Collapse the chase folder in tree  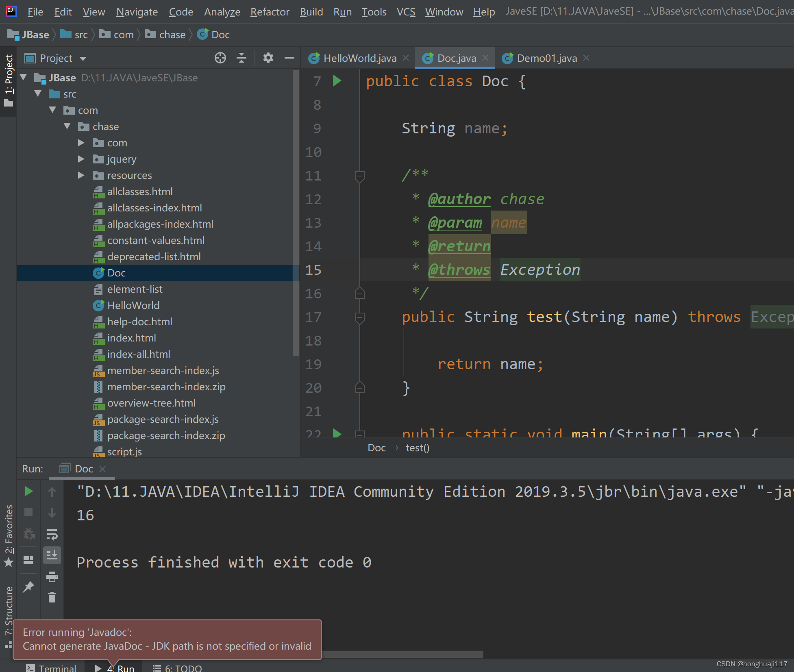67,126
